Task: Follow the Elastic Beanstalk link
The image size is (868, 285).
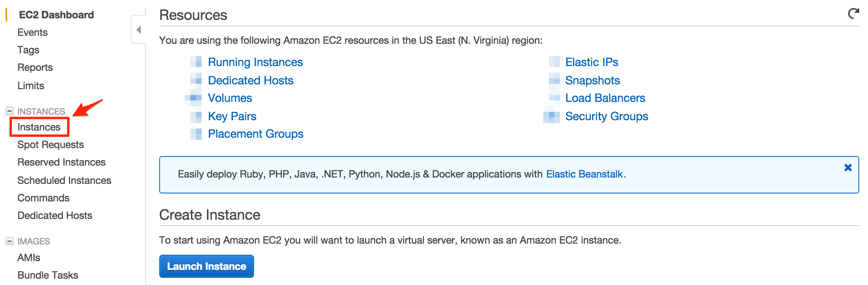Action: [x=585, y=174]
